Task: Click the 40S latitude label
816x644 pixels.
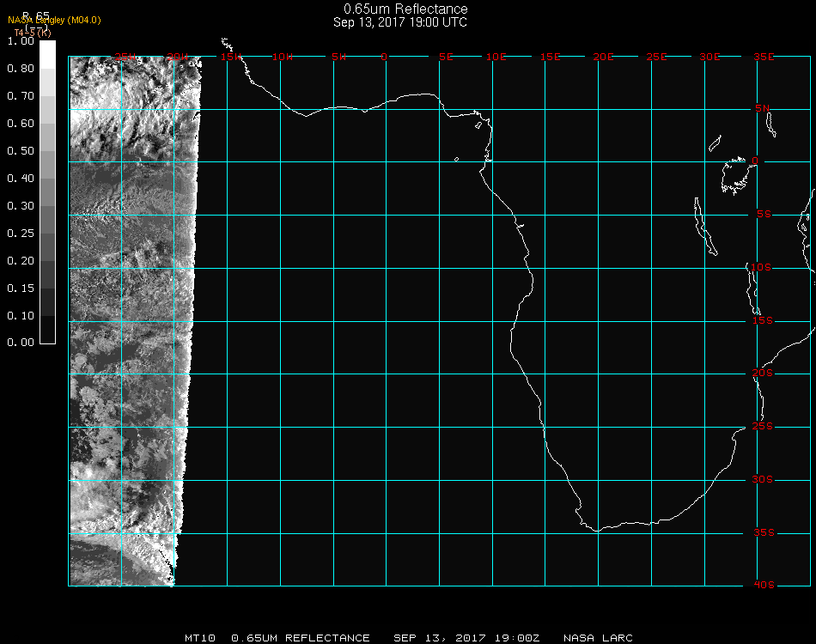Action: (x=763, y=586)
